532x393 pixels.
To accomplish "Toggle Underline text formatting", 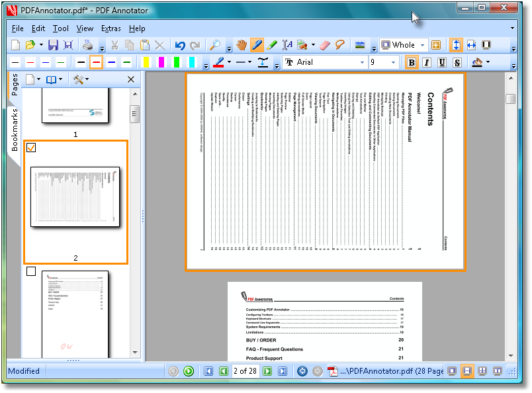I will click(442, 62).
